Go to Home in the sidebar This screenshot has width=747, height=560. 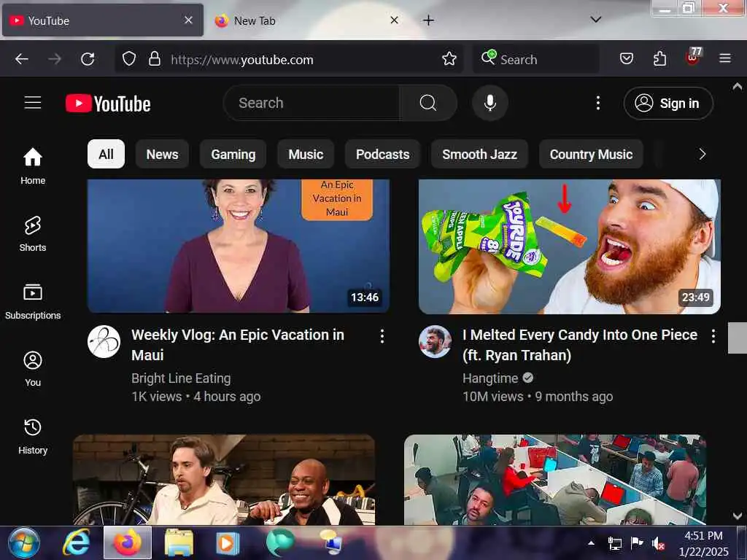click(x=33, y=166)
